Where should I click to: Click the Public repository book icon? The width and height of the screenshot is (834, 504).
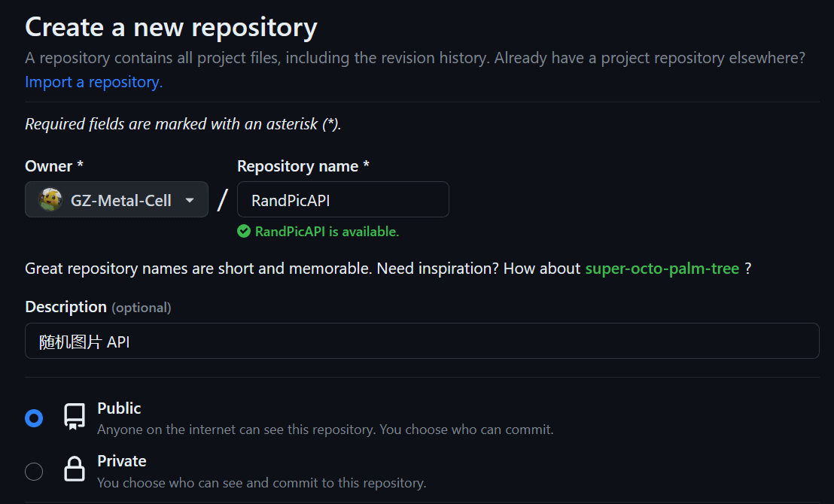click(x=75, y=416)
